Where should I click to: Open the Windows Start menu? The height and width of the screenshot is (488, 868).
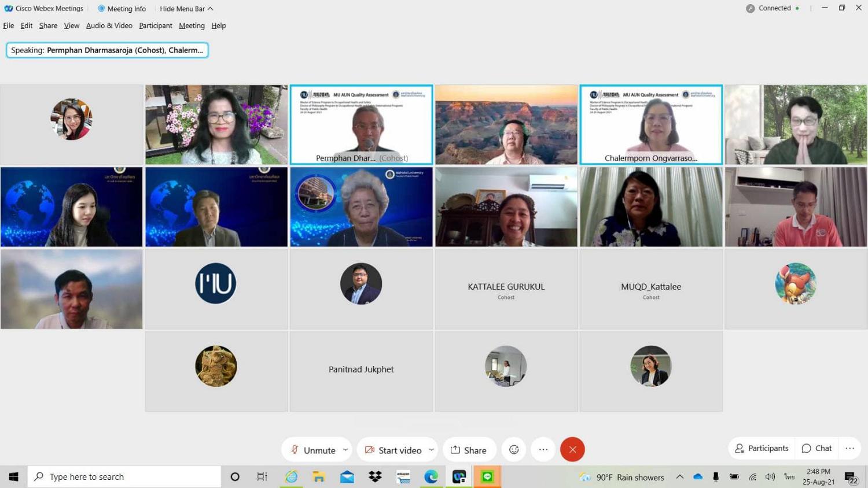13,476
